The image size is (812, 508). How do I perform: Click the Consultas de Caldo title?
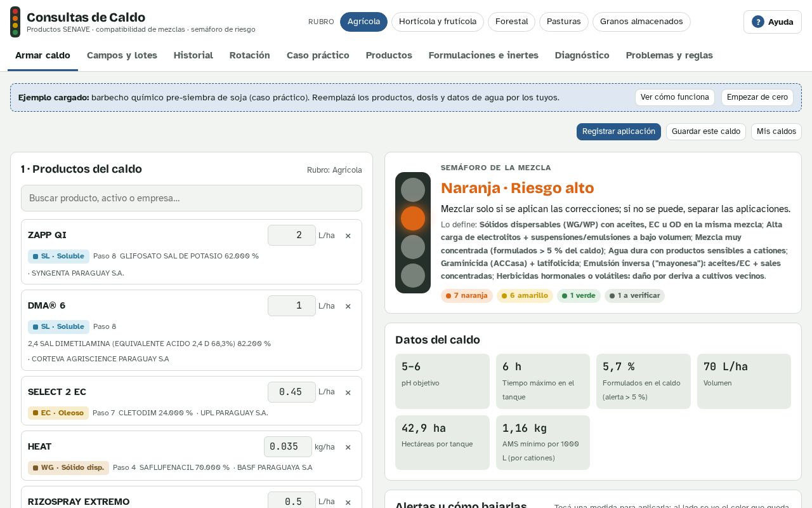86,17
